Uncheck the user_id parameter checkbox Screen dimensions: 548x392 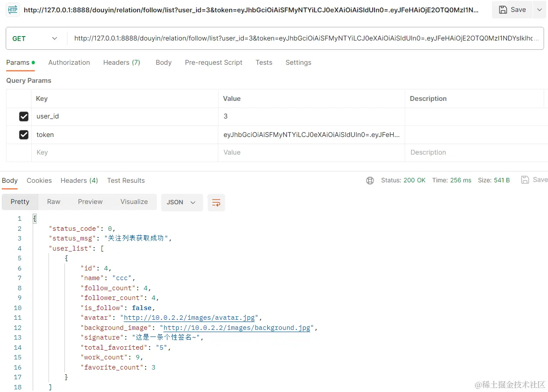[24, 117]
